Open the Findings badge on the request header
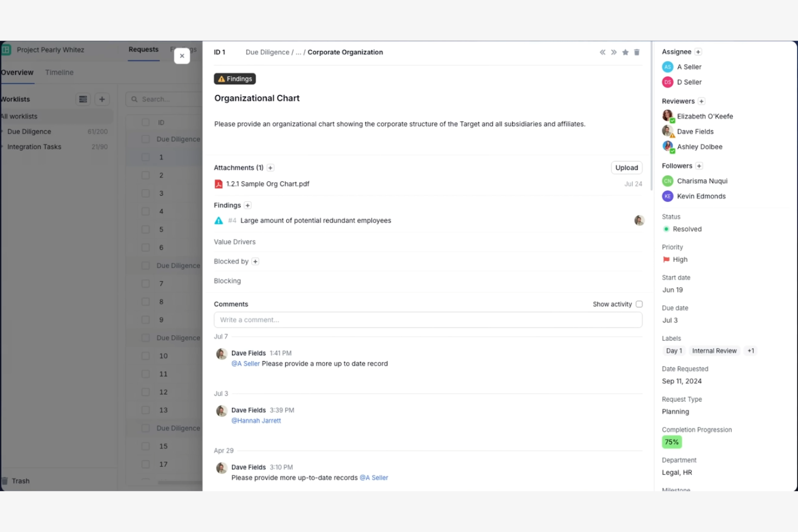Screen dimensions: 798x532 pos(235,79)
